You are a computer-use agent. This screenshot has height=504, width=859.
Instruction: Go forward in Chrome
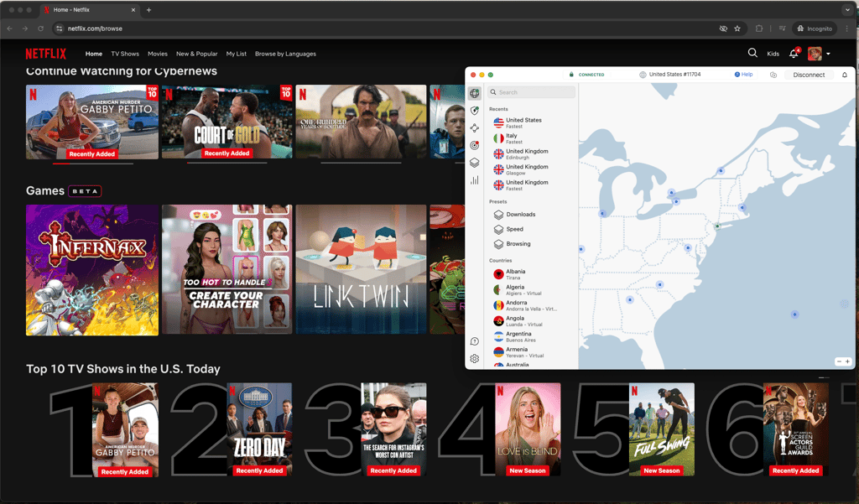25,29
